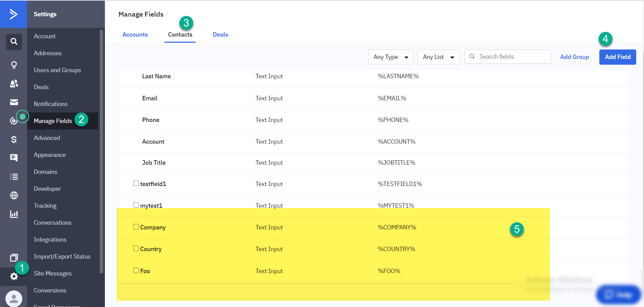Screen dimensions: 644x307
Task: Click into the Search fields box
Action: tap(508, 57)
